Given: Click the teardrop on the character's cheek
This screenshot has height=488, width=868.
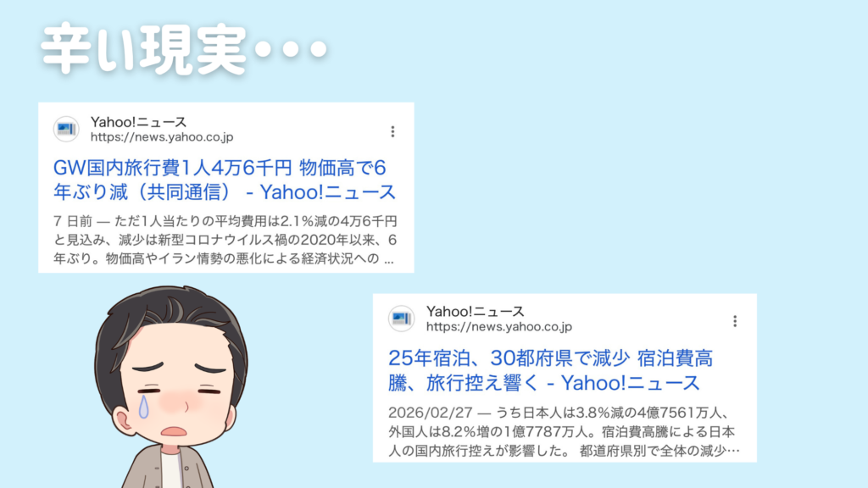Looking at the screenshot, I should tap(144, 407).
